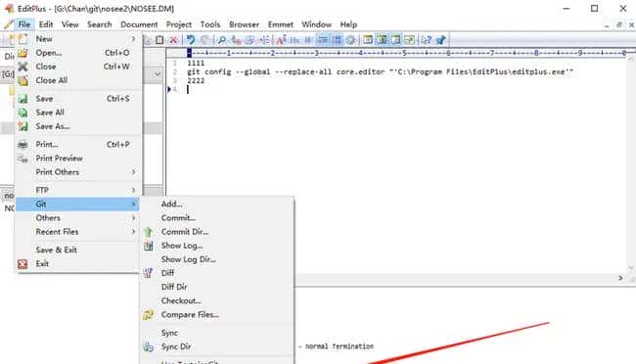This screenshot has width=636, height=364.
Task: Click the highlighted Git submenu entry
Action: pyautogui.click(x=77, y=205)
